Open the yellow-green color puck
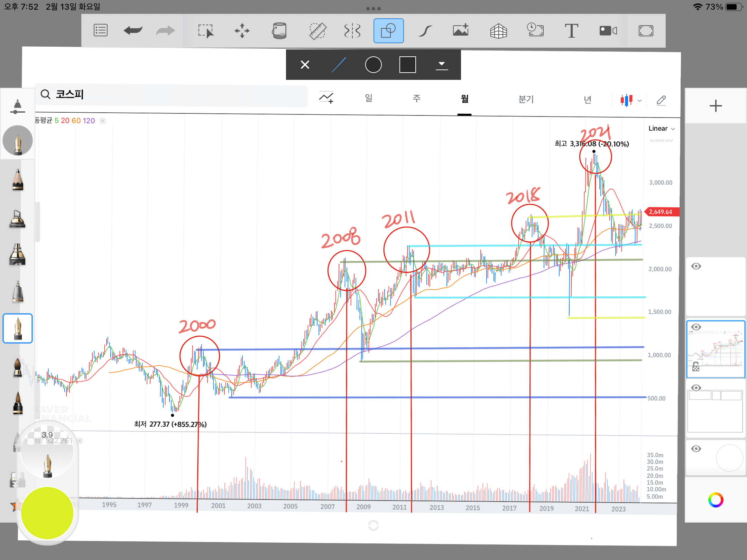 [x=47, y=513]
